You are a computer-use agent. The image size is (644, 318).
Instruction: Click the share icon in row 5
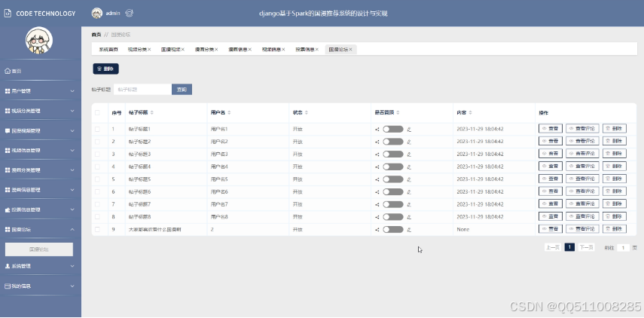tap(377, 179)
